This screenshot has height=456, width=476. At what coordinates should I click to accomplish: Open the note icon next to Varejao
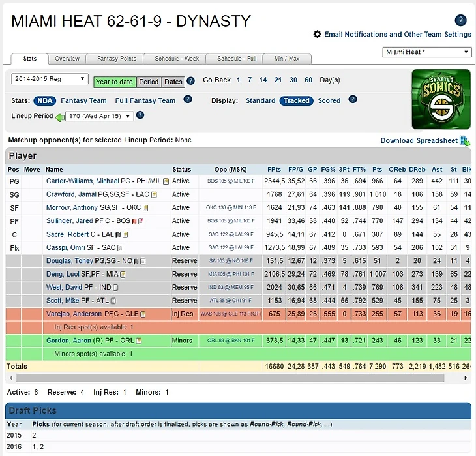[x=143, y=314]
